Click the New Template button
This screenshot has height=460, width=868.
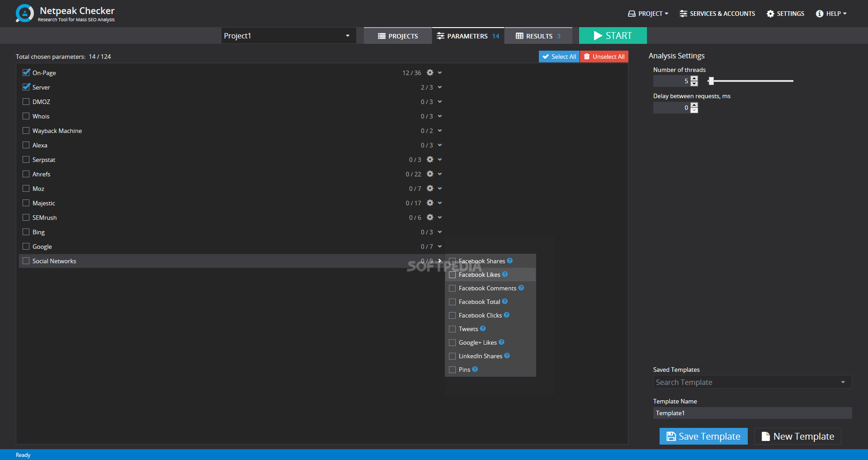pos(797,436)
